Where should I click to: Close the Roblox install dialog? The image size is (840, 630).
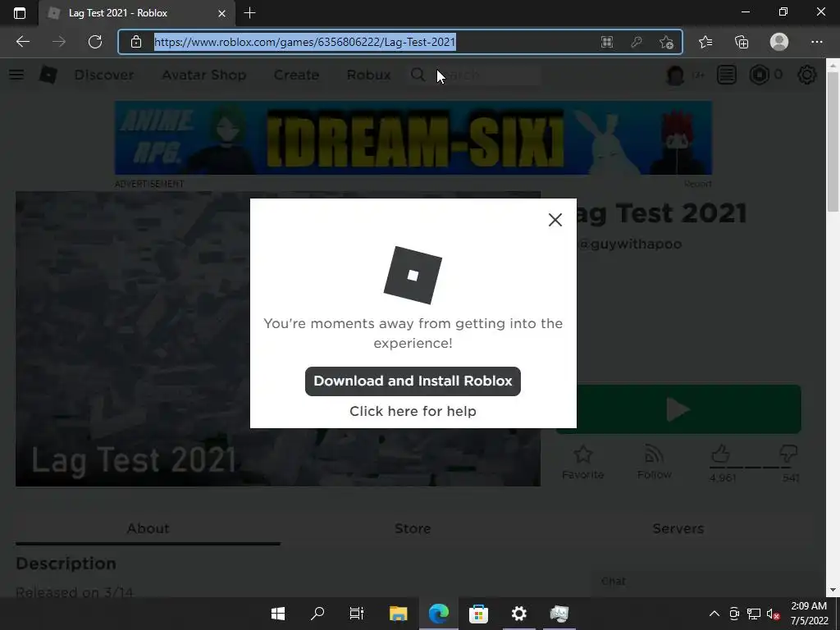(x=555, y=220)
